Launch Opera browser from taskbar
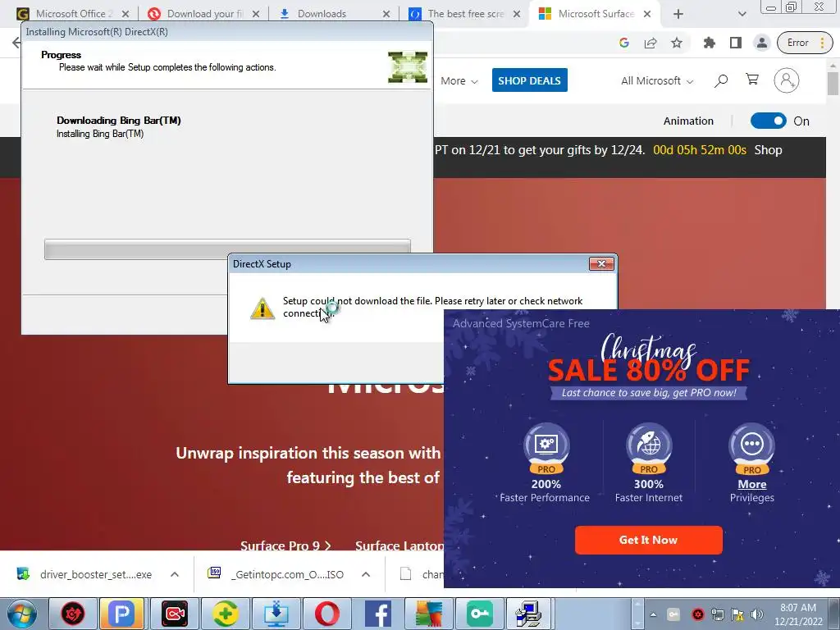This screenshot has height=630, width=840. coord(326,614)
